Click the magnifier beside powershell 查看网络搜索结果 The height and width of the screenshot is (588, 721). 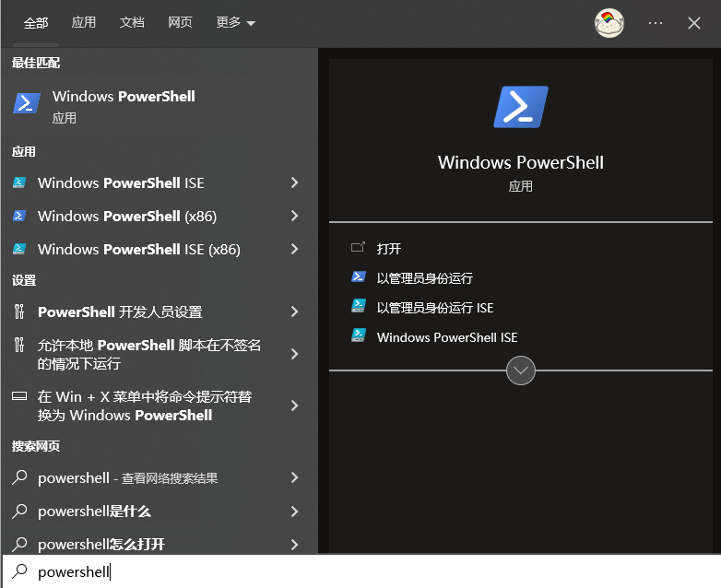click(19, 477)
